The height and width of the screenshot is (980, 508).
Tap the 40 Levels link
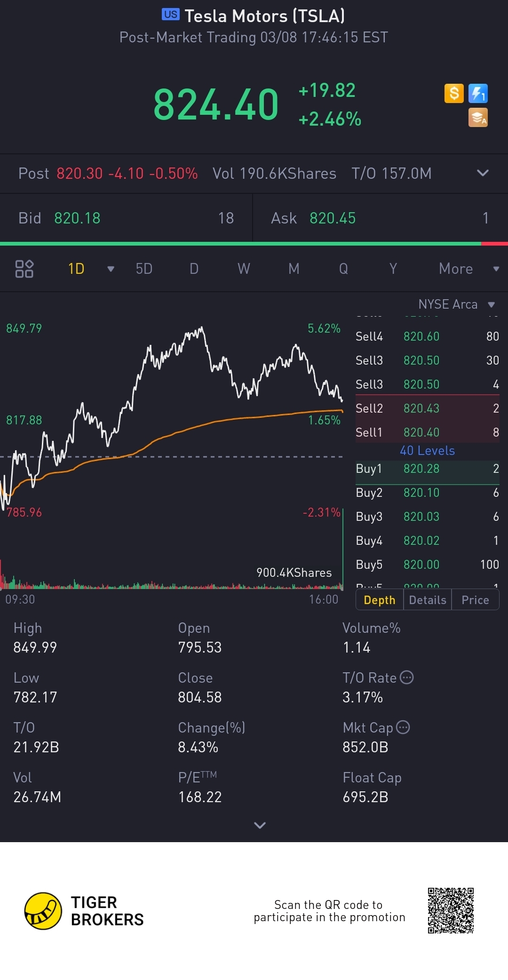427,451
